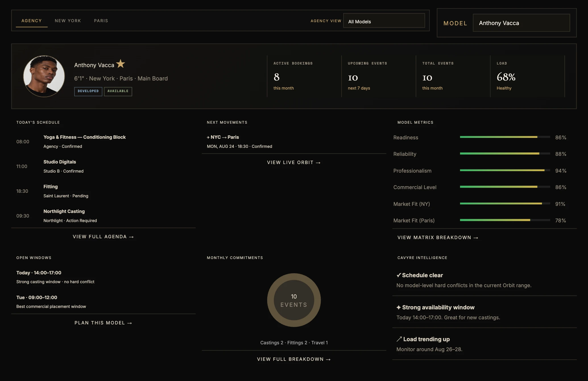Open Anthony Vacca's profile photo
The image size is (588, 381).
44,76
